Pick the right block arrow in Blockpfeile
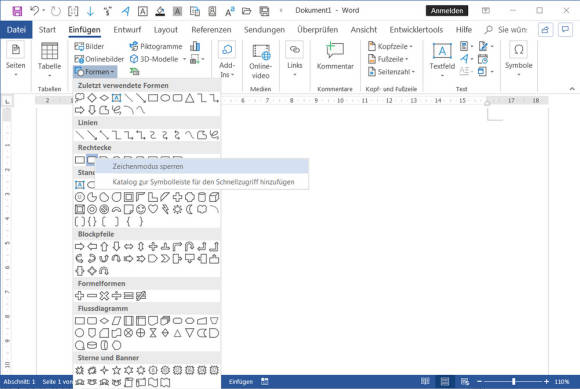Image resolution: width=580 pixels, height=389 pixels. point(80,246)
